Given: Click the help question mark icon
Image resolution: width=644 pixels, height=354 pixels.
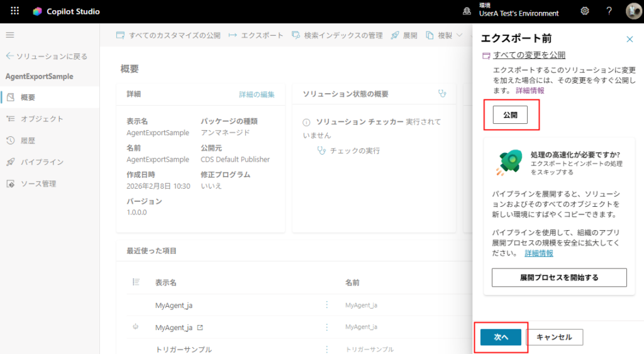Looking at the screenshot, I should click(x=609, y=11).
